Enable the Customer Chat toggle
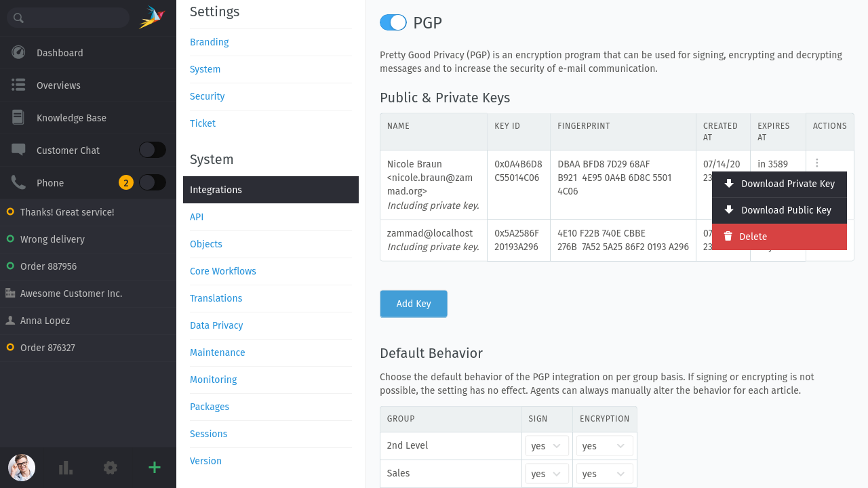The image size is (868, 488). coord(152,150)
